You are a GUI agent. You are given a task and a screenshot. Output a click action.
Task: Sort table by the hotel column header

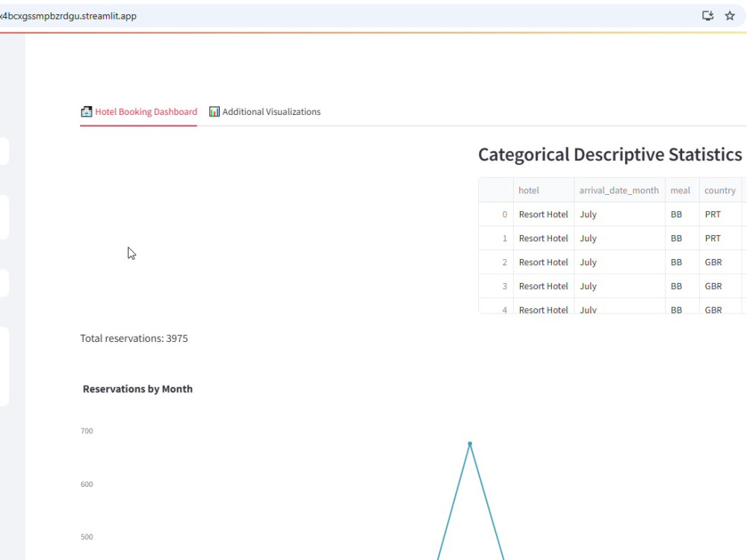pos(544,190)
